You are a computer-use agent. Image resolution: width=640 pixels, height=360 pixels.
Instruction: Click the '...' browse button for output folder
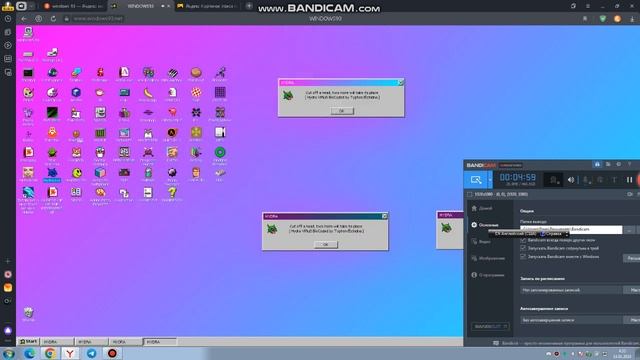[x=629, y=230]
